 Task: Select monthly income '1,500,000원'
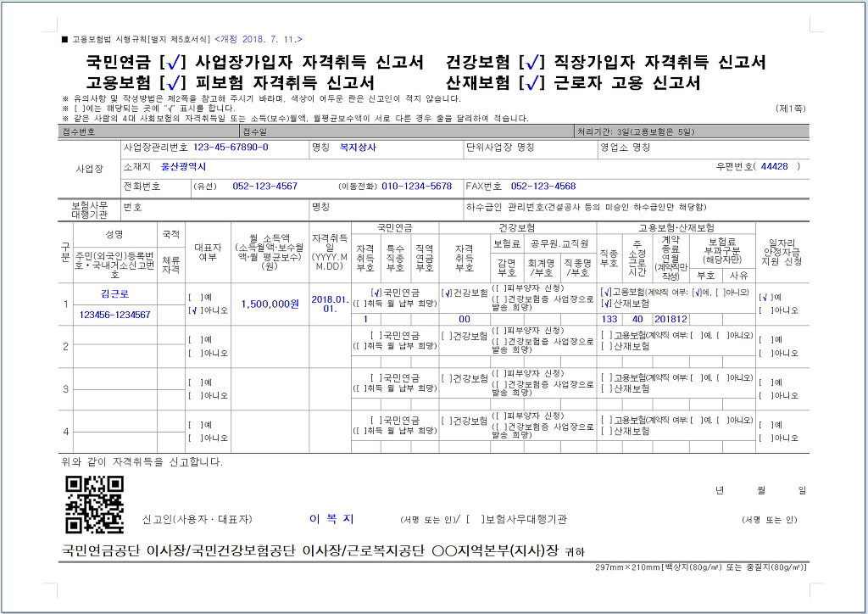pos(270,304)
